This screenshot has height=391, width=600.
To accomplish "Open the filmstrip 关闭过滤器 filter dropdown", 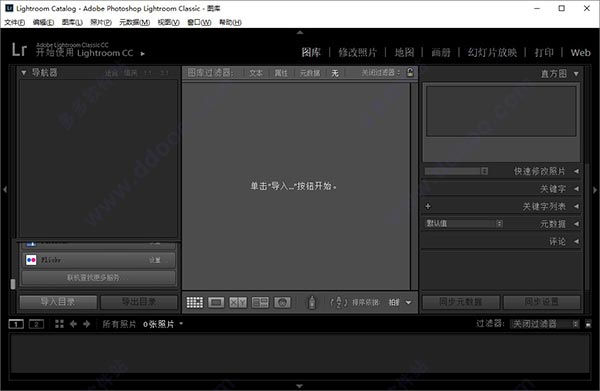I will 545,324.
